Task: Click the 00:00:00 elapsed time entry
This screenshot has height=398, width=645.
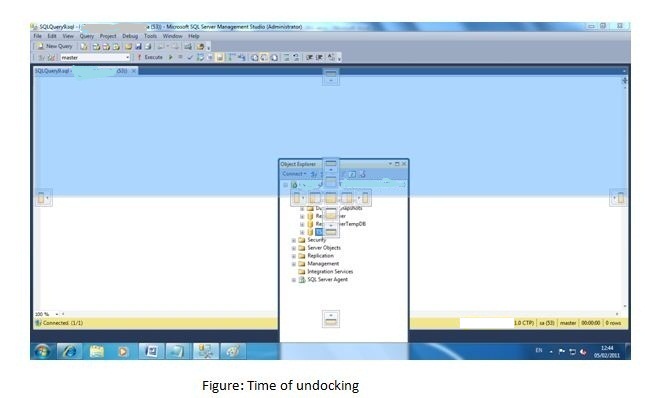Action: pos(591,323)
